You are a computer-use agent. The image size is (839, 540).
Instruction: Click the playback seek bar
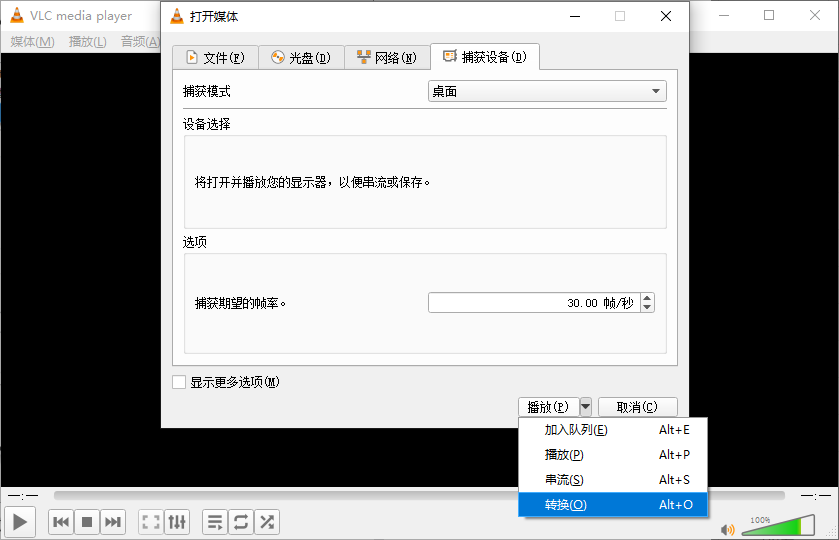point(419,496)
